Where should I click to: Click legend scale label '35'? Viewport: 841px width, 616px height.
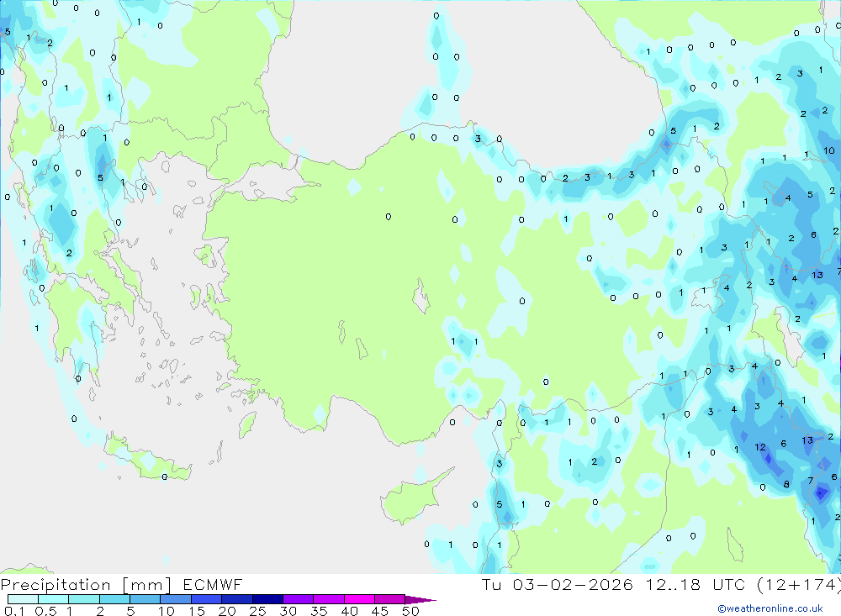(x=319, y=611)
